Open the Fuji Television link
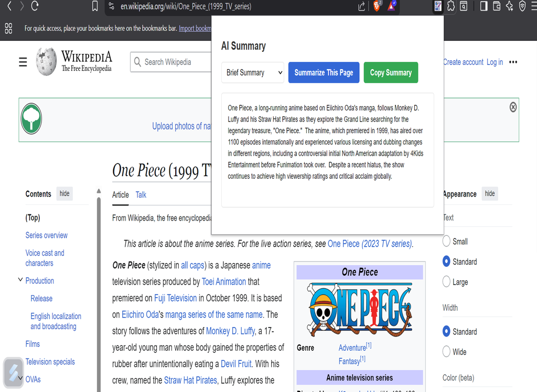The height and width of the screenshot is (392, 537). coord(175,298)
